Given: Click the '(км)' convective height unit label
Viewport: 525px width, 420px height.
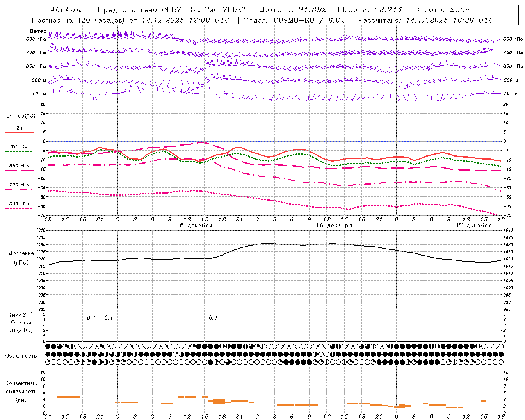Looking at the screenshot, I should click(x=21, y=399).
